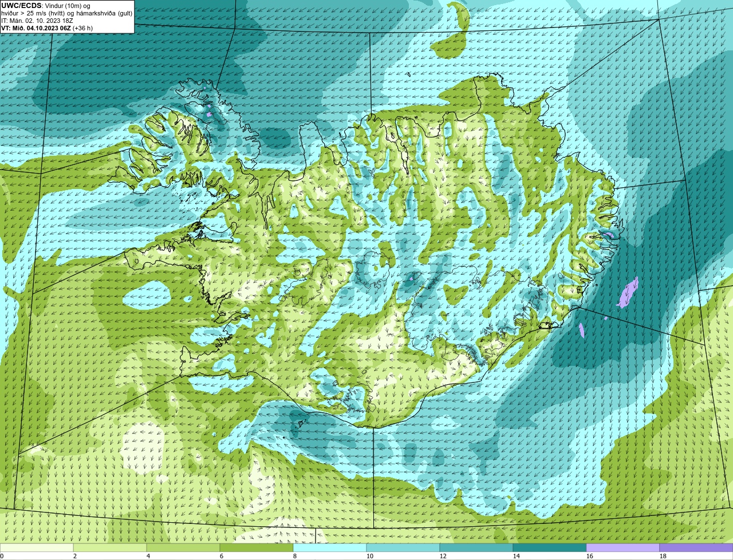
Task: Select the "IT: Mán. 02. 10. 2023 18Z" line
Action: coord(37,21)
